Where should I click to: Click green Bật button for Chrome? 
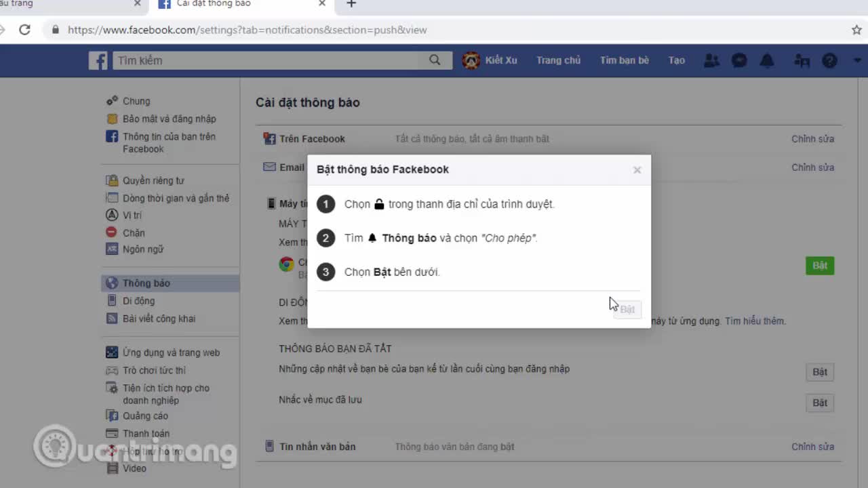[x=820, y=265]
